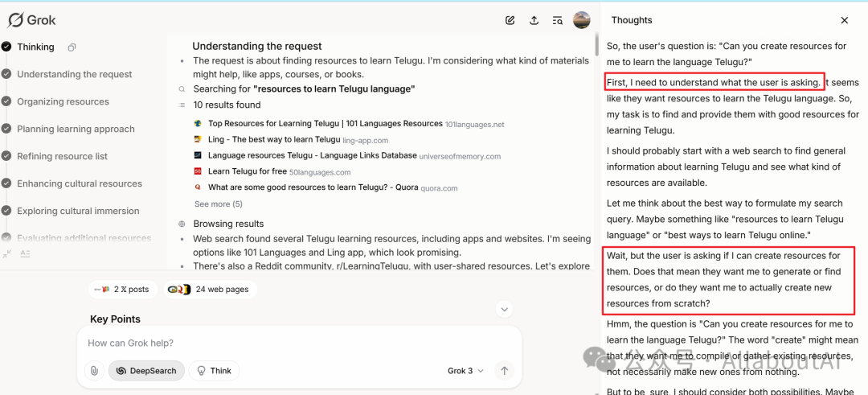Select the Organizing resources step
This screenshot has height=395, width=868.
click(x=63, y=102)
